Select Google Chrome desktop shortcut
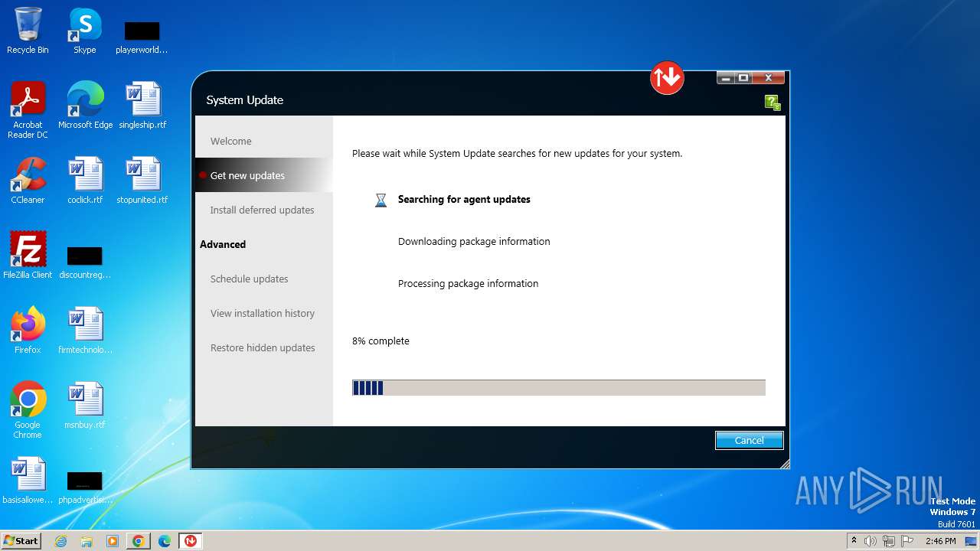 click(28, 410)
